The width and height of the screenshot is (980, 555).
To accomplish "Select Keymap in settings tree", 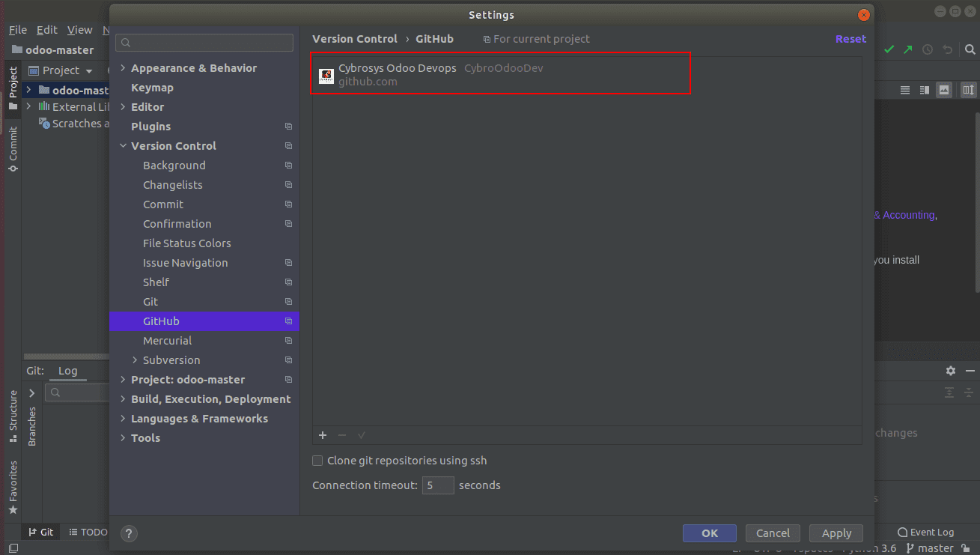I will [152, 88].
